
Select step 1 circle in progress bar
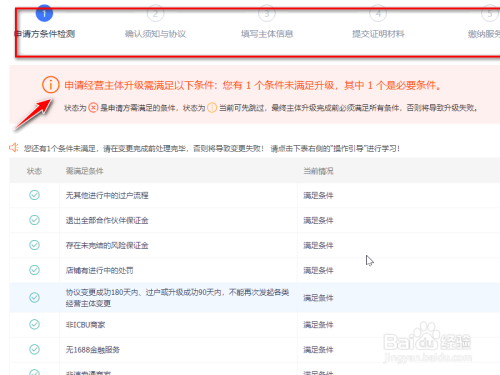(44, 13)
